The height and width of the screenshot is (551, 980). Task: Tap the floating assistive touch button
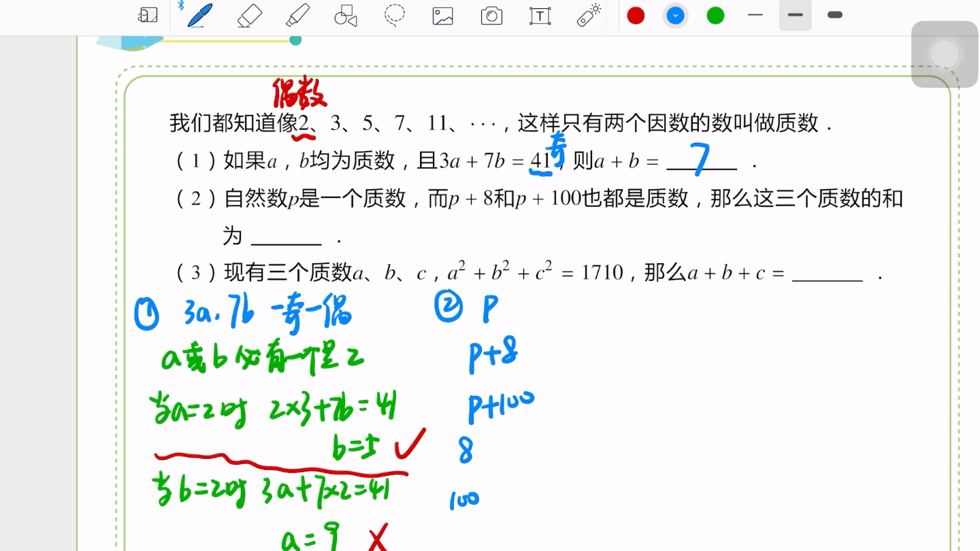(945, 54)
